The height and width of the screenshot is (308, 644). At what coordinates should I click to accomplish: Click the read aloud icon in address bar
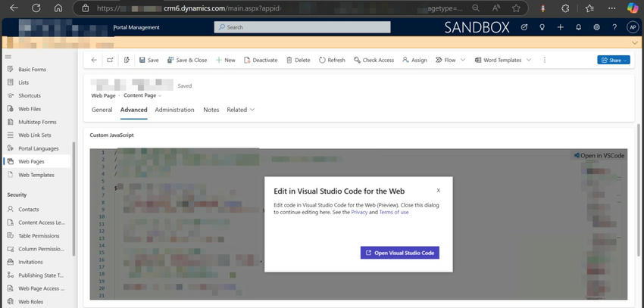(496, 8)
